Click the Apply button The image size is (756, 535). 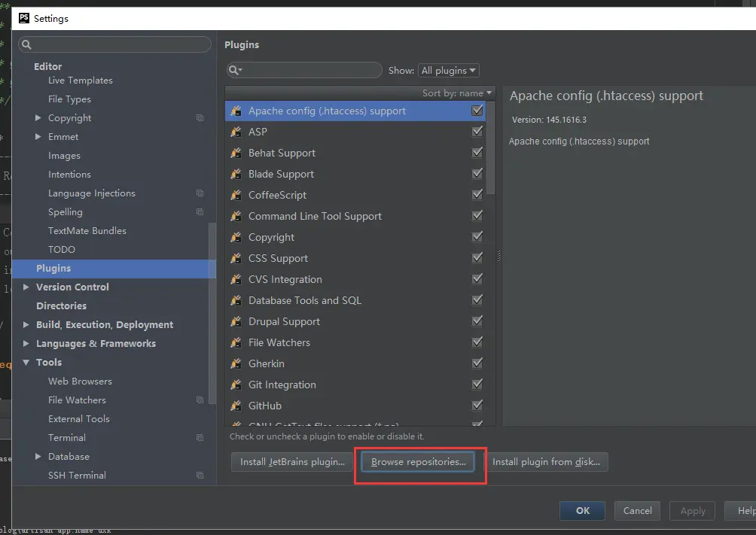point(693,511)
